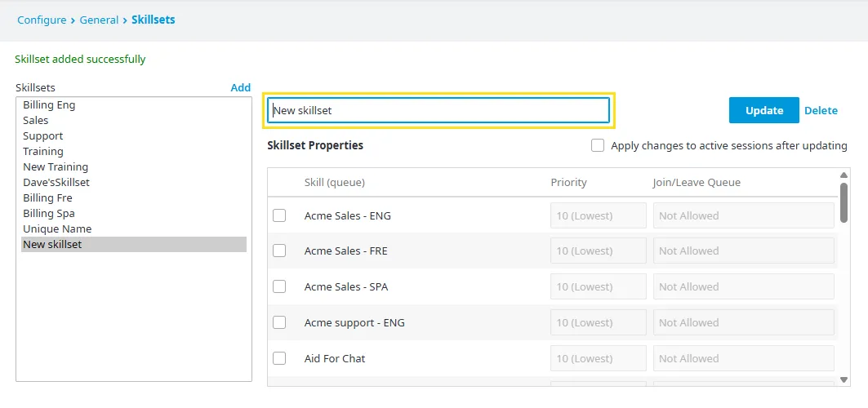Click the Skillset Properties heading
This screenshot has height=408, width=868.
pyautogui.click(x=315, y=145)
